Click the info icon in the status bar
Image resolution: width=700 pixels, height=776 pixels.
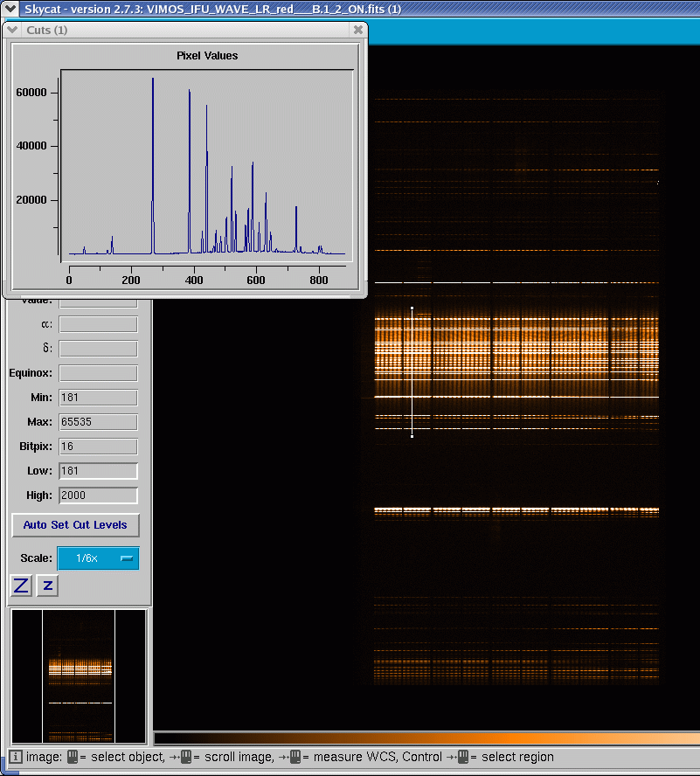click(16, 757)
